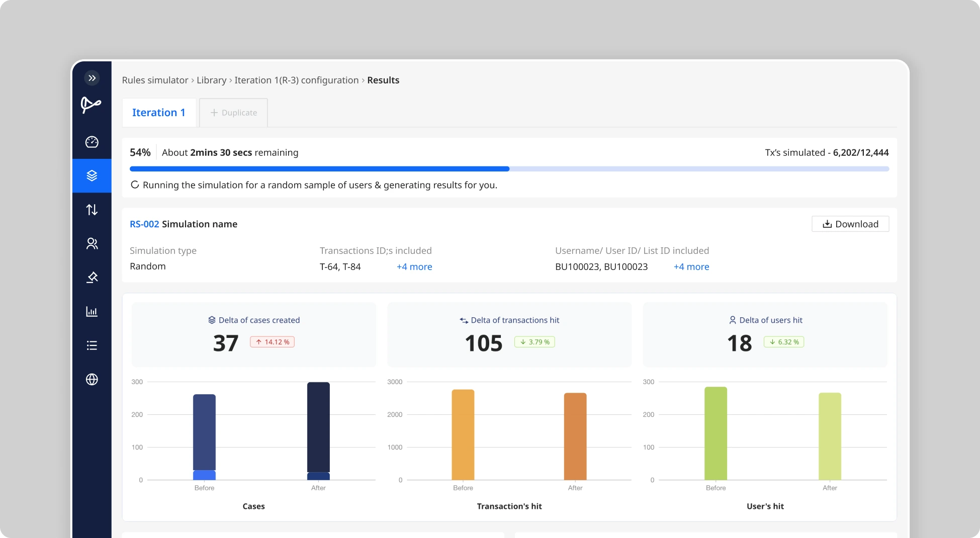This screenshot has height=538, width=980.
Task: Click the spinning loader icon near Running text
Action: point(135,185)
